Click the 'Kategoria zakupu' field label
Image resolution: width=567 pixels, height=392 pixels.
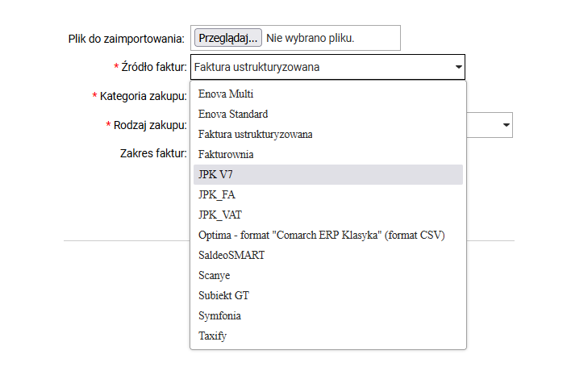click(x=143, y=96)
